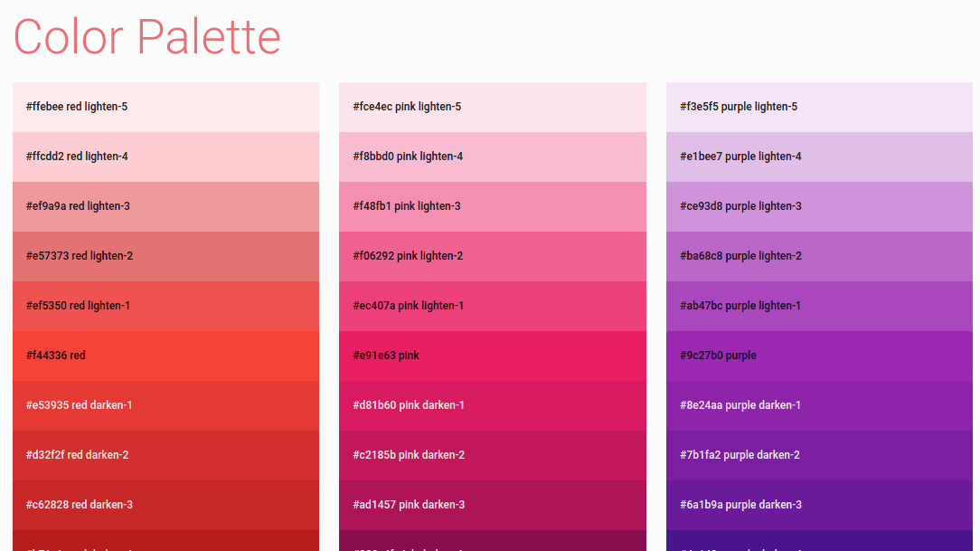The height and width of the screenshot is (551, 980).
Task: Choose the #e57373 red lighten-2 swatch
Action: click(x=165, y=256)
